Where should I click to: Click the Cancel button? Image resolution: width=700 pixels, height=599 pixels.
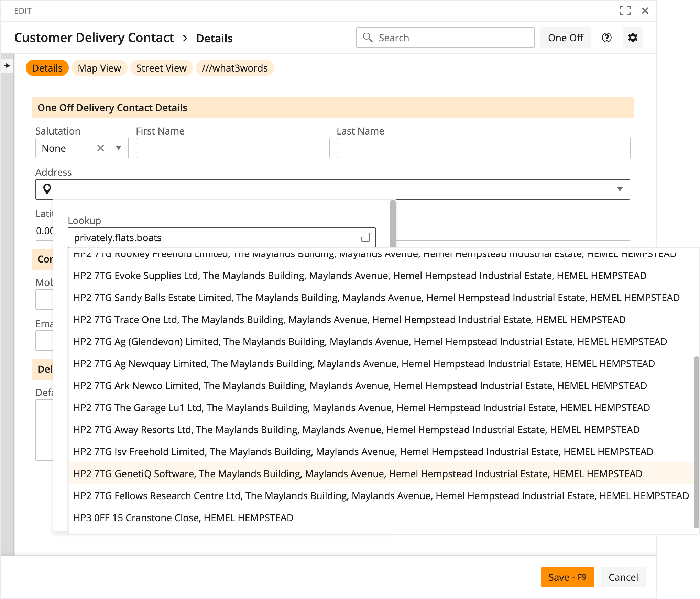[x=623, y=577]
